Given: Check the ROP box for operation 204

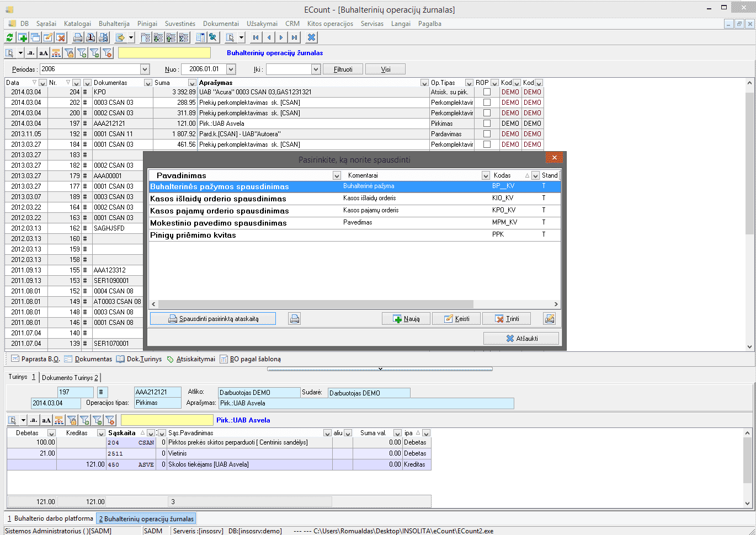Looking at the screenshot, I should (x=487, y=92).
